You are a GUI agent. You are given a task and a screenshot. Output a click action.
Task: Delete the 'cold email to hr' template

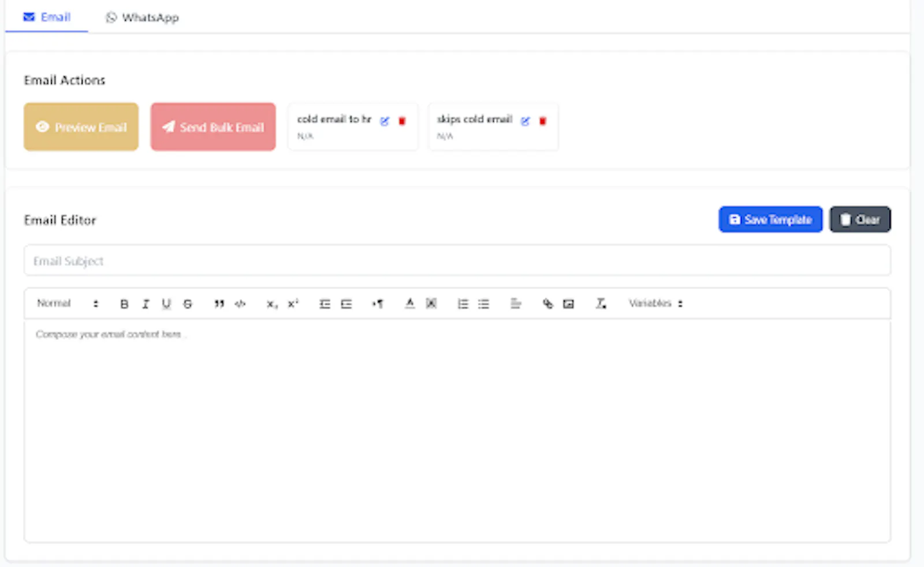pyautogui.click(x=403, y=121)
